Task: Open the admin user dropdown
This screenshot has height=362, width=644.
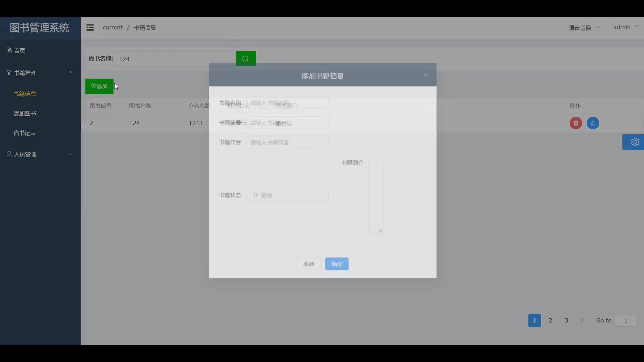Action: pyautogui.click(x=626, y=27)
